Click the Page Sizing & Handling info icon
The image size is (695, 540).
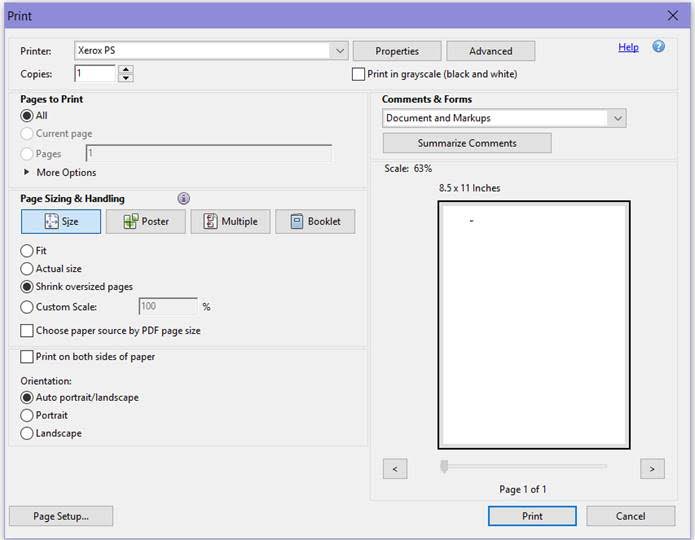click(184, 198)
